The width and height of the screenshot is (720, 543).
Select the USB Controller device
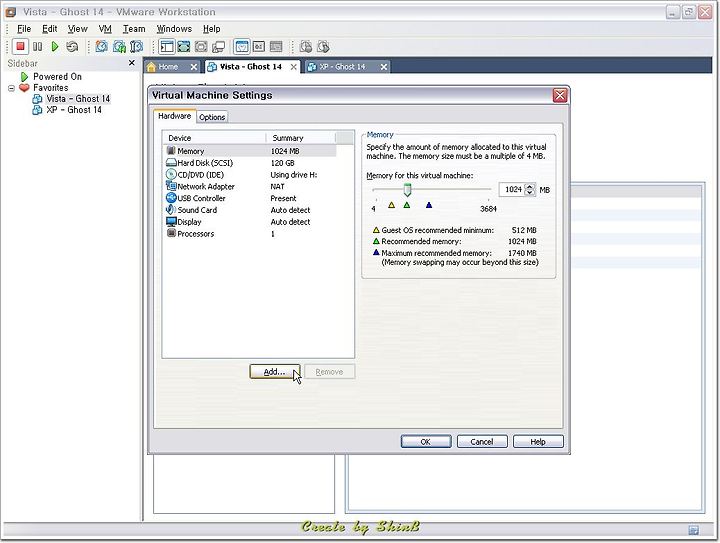[251, 198]
